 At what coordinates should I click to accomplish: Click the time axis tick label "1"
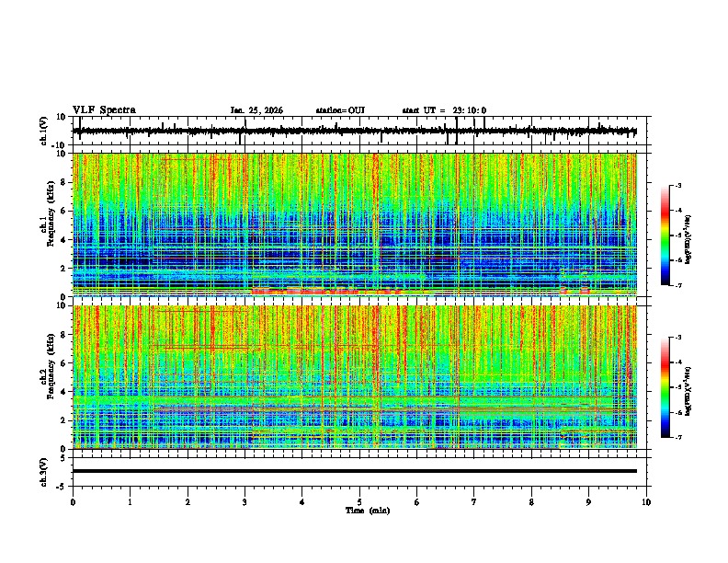click(x=130, y=502)
